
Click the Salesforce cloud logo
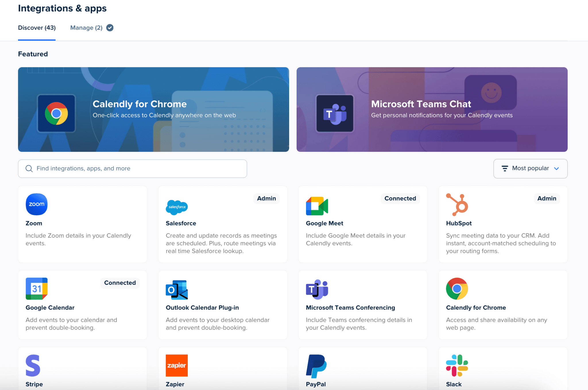(177, 207)
